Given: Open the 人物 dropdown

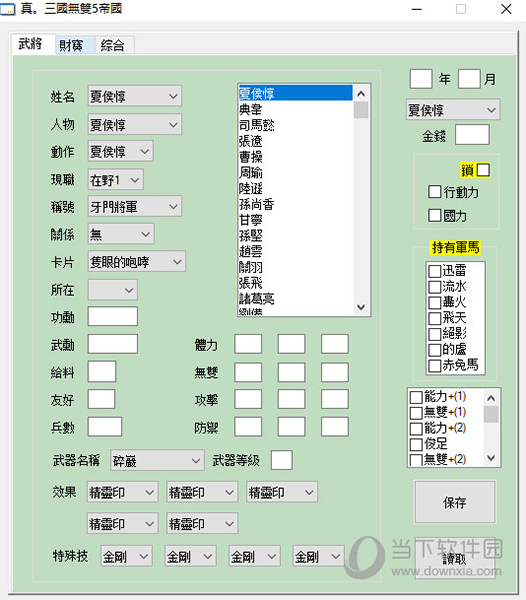Looking at the screenshot, I should pos(135,124).
